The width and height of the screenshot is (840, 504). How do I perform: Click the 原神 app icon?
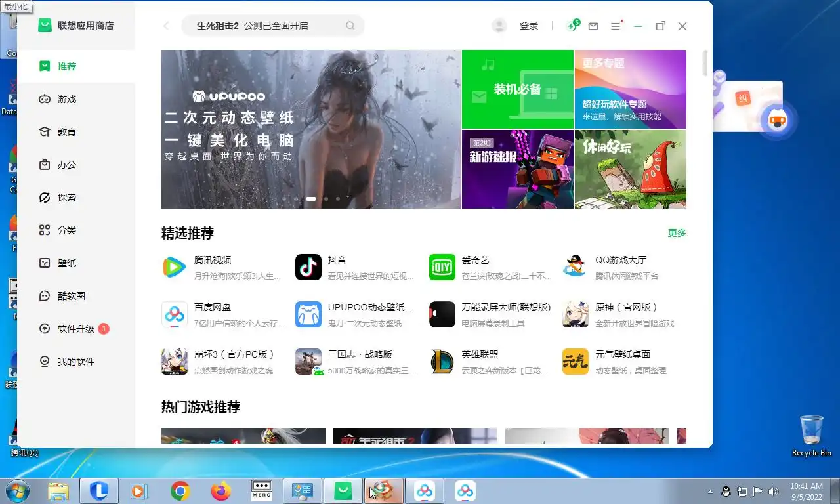[x=576, y=314]
